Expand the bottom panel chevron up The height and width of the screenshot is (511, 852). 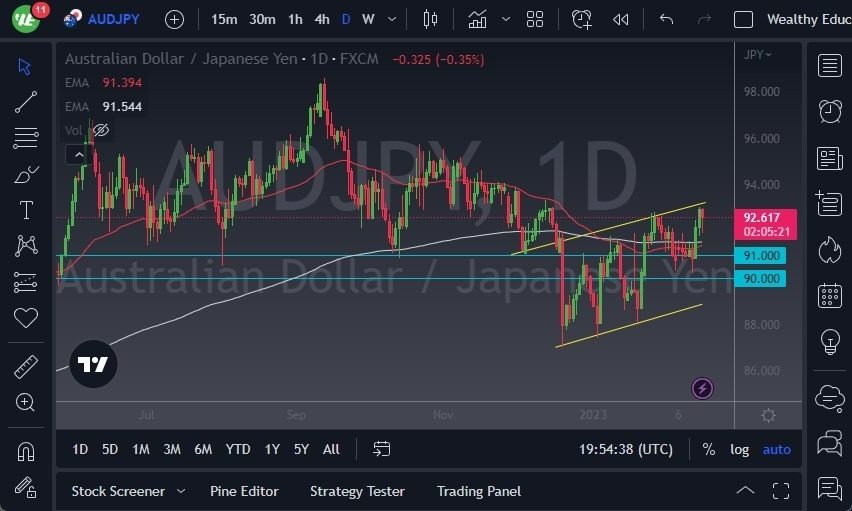coord(745,490)
